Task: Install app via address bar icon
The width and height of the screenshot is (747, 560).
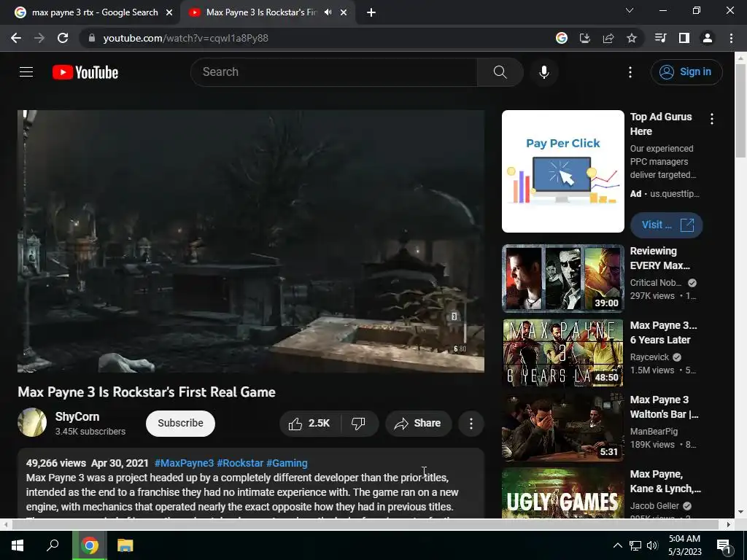Action: 585,38
